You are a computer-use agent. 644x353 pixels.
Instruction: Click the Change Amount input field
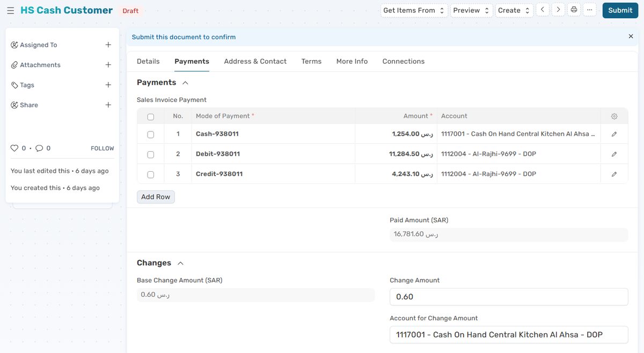pyautogui.click(x=508, y=297)
